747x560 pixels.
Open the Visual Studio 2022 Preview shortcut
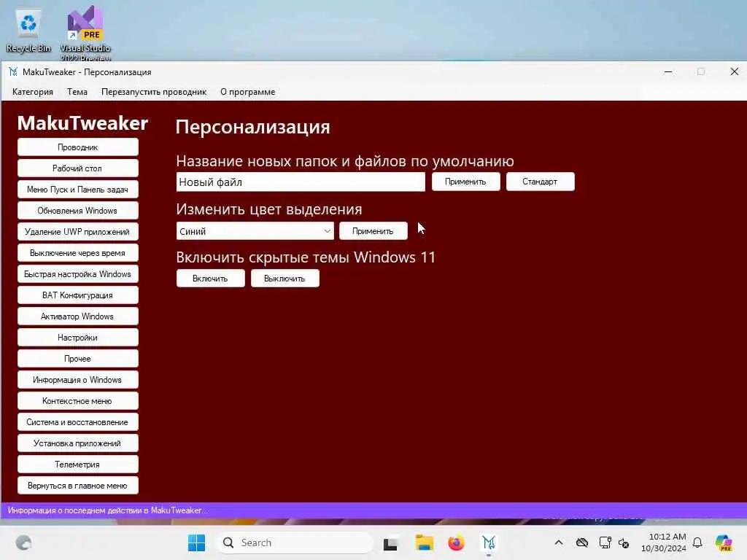[x=85, y=33]
